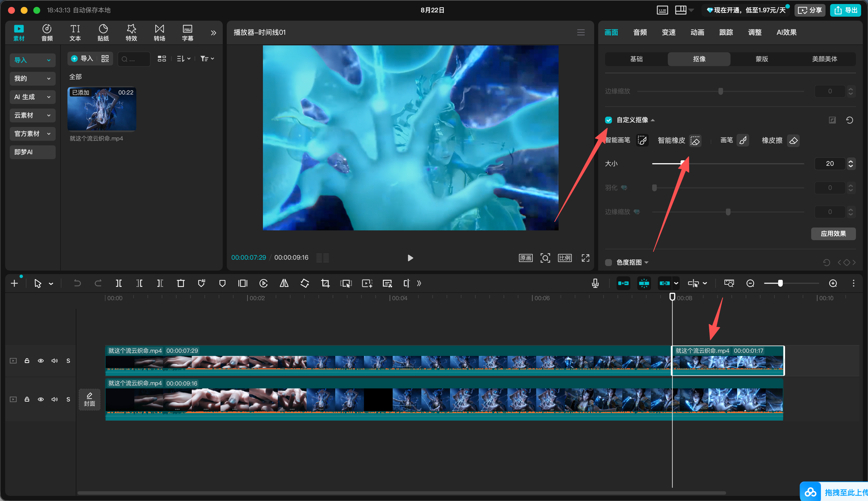The image size is (868, 501).
Task: Switch to the 变速 properties tab
Action: (669, 32)
